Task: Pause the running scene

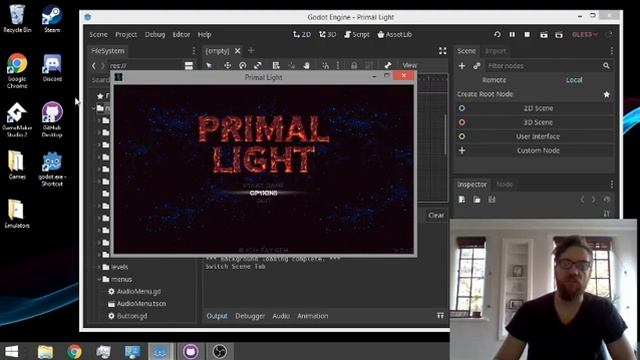Action: click(x=512, y=35)
